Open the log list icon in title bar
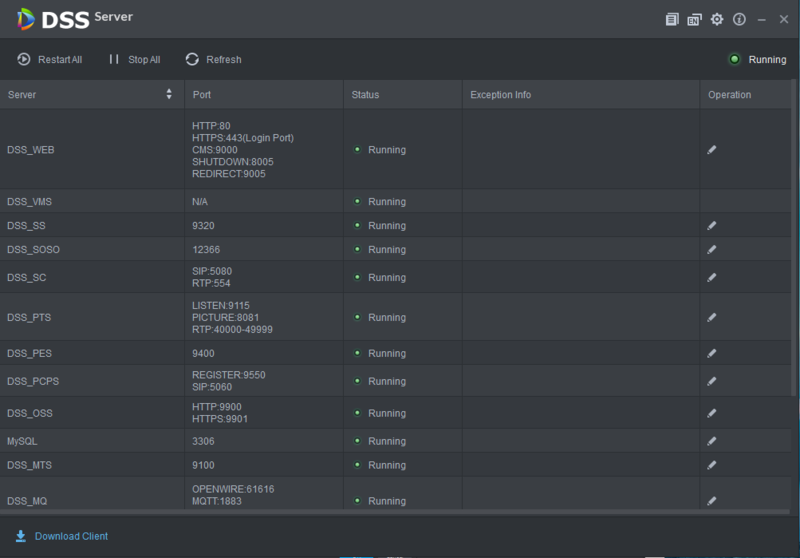The image size is (800, 558). click(672, 19)
